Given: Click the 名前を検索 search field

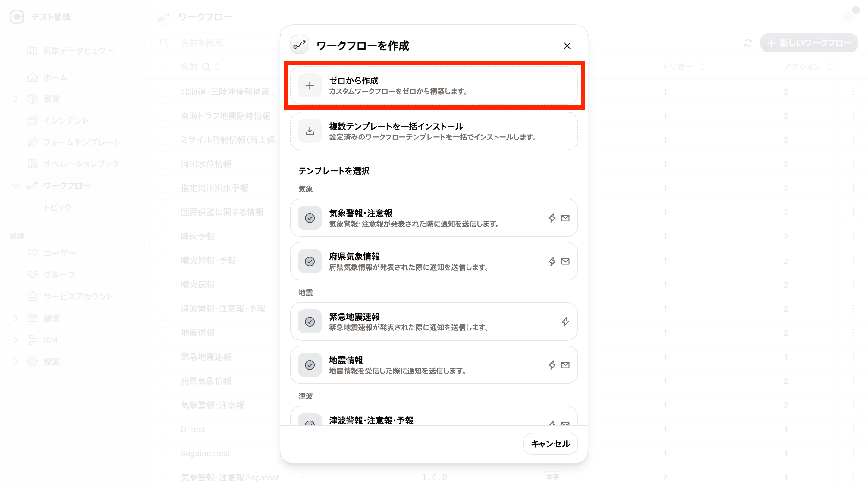Looking at the screenshot, I should 216,43.
